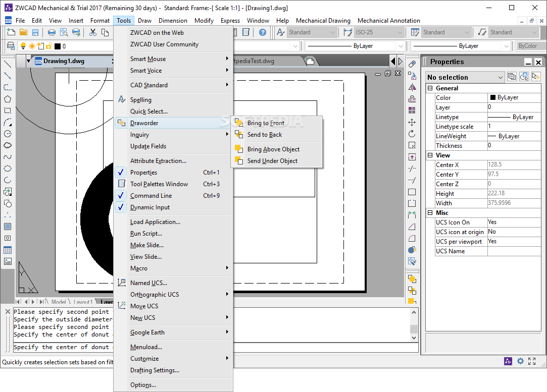Click the Explode tool icon
547x392 pixels.
click(x=412, y=250)
